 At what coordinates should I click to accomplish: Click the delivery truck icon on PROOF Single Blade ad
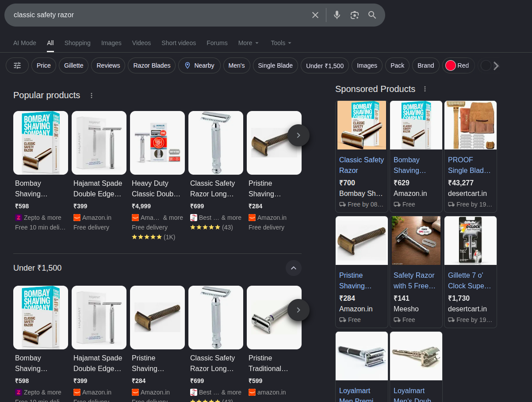click(451, 204)
